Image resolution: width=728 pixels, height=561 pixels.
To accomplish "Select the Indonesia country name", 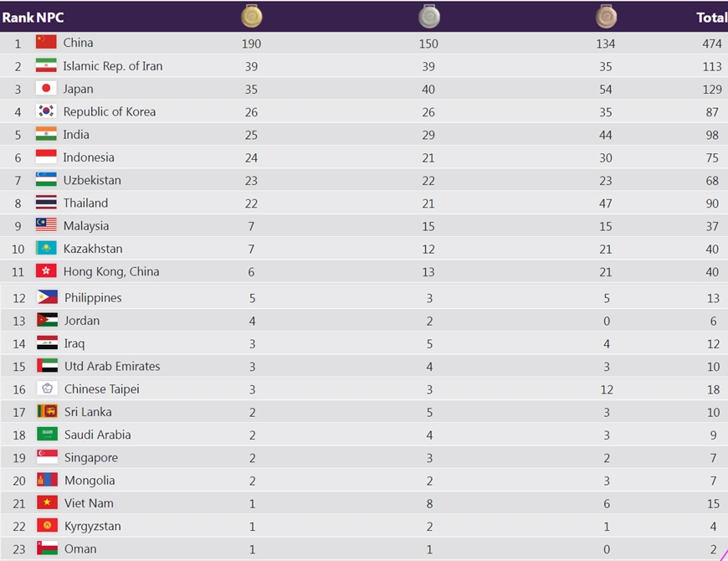I will (89, 157).
